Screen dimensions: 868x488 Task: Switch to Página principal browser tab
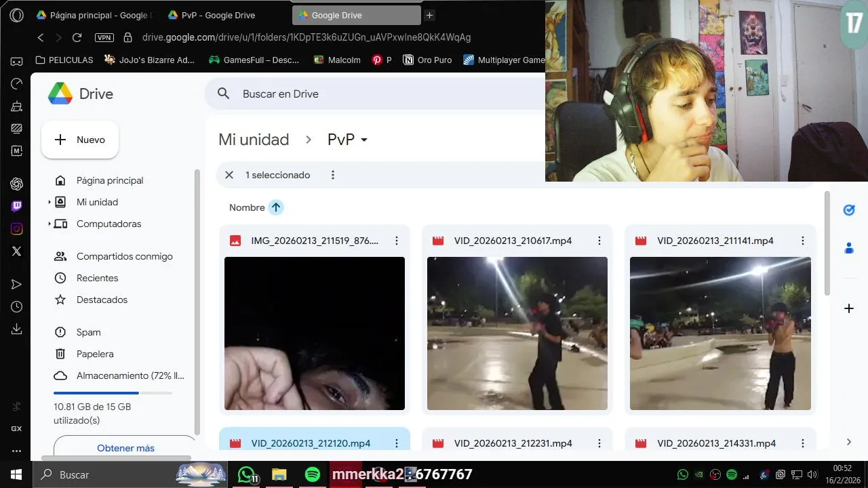(94, 15)
